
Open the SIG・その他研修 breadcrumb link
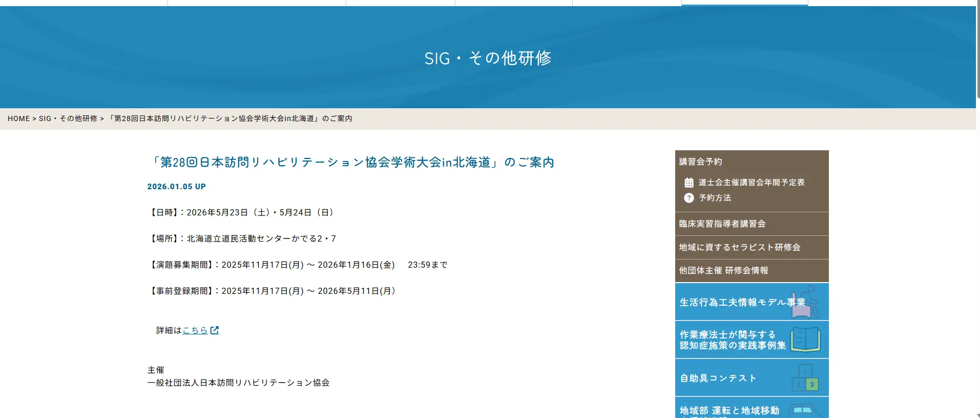[x=68, y=118]
